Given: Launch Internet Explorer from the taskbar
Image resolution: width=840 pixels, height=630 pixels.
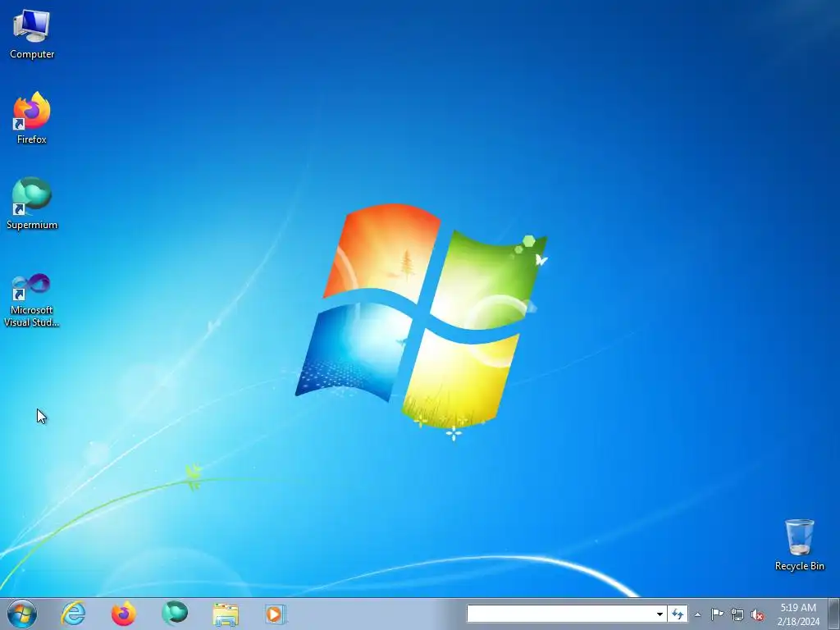Looking at the screenshot, I should pyautogui.click(x=73, y=614).
